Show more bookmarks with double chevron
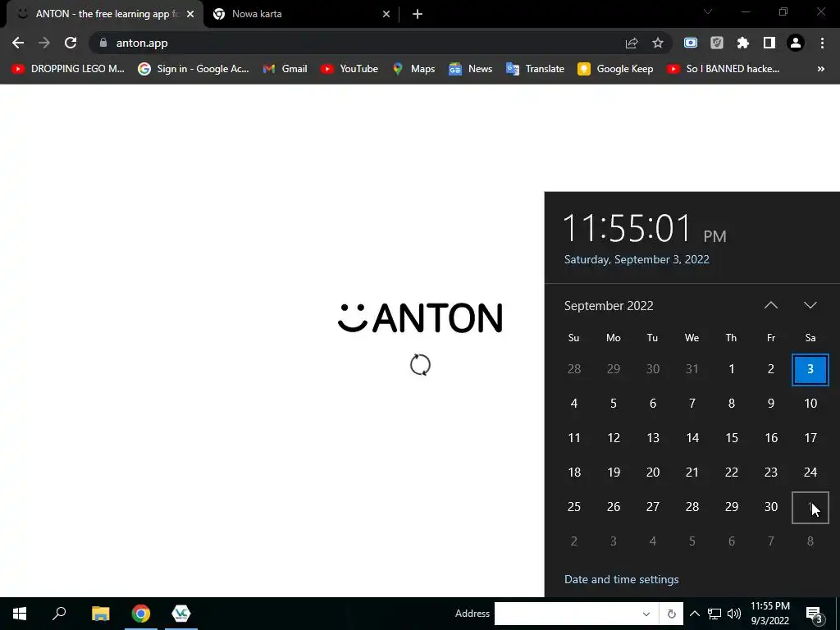The width and height of the screenshot is (840, 630). point(820,69)
